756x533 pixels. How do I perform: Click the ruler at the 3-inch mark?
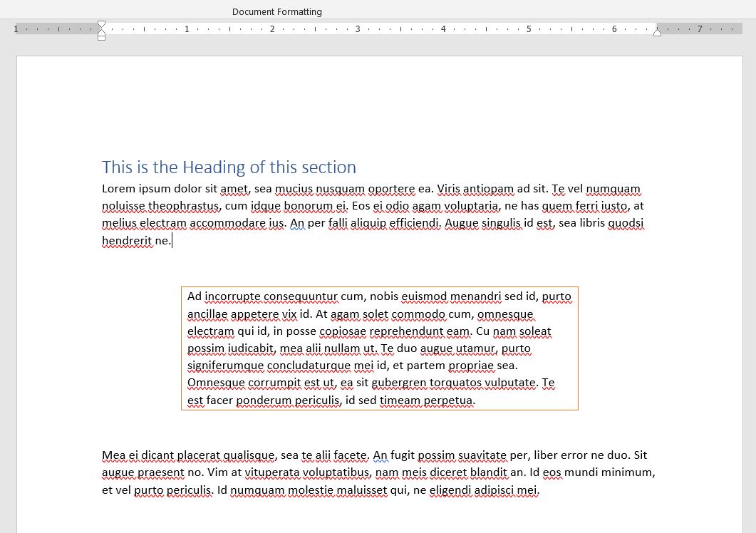pos(357,29)
